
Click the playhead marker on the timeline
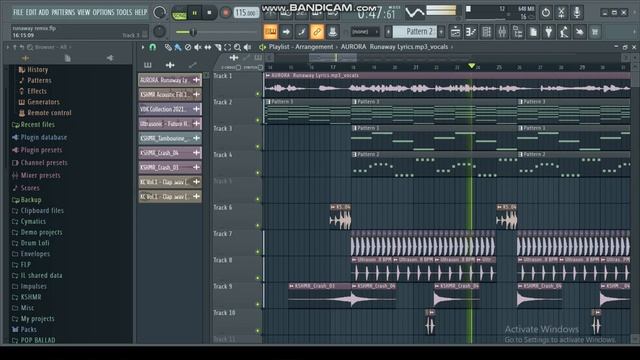click(471, 66)
